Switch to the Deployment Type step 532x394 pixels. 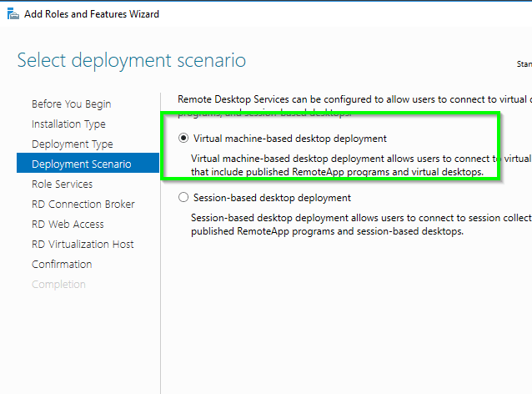(72, 144)
